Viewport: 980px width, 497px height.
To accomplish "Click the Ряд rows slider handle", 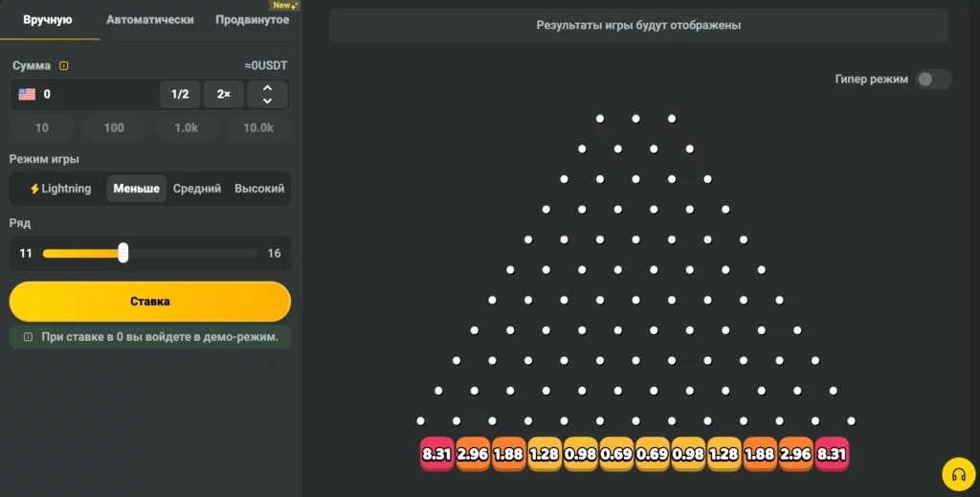I will coord(123,253).
